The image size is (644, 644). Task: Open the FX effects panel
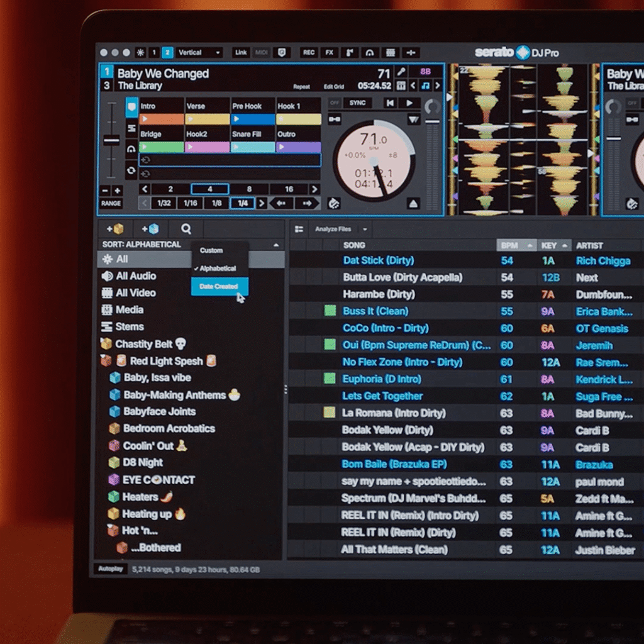pyautogui.click(x=330, y=53)
